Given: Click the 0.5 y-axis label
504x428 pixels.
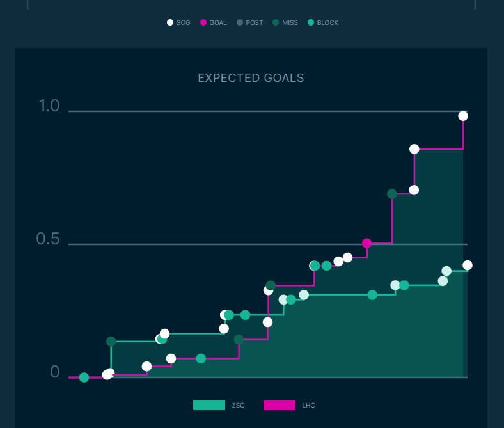Looking at the screenshot, I should pos(48,239).
